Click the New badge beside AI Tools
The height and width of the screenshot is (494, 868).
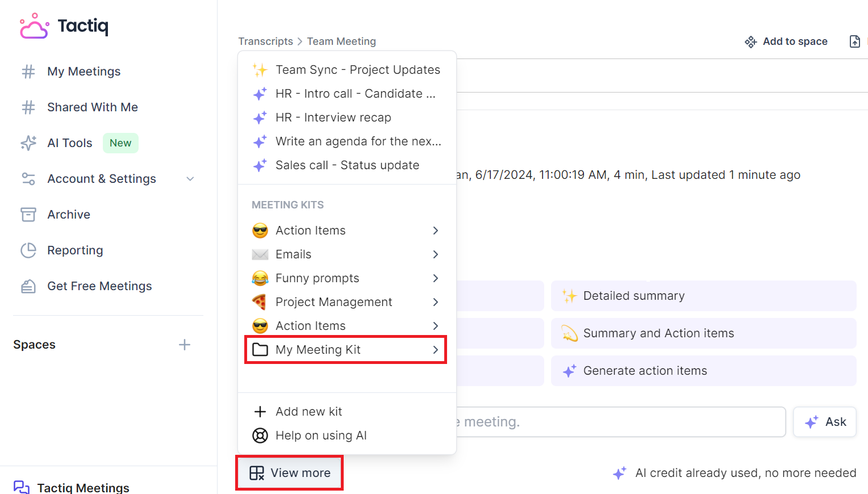(120, 143)
